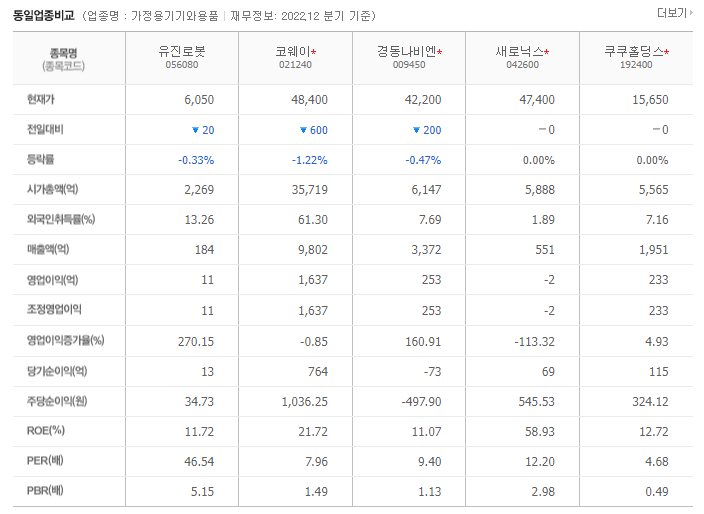Screen dimensions: 704x514
Task: Select EPS value -497.90
Action: click(x=422, y=402)
